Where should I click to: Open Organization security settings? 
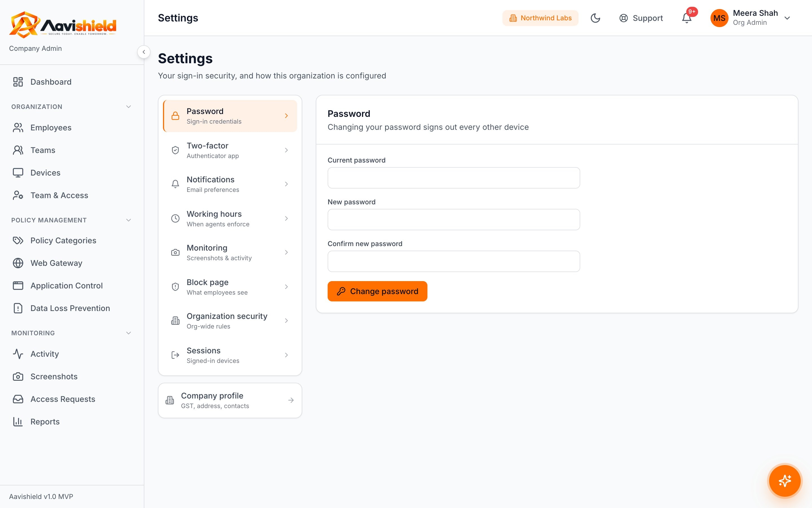pyautogui.click(x=230, y=321)
